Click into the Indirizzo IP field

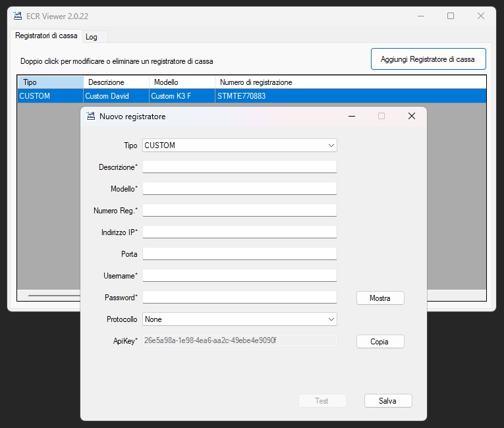tap(239, 232)
